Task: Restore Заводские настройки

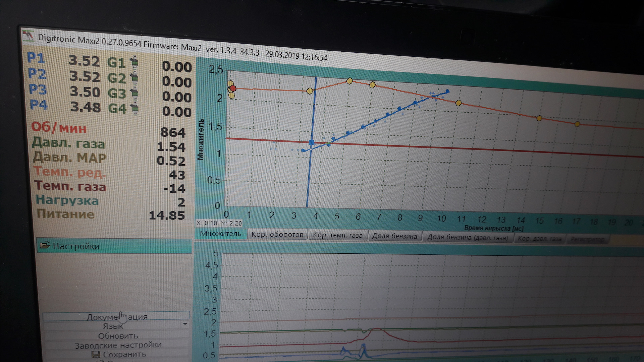Action: [x=118, y=345]
